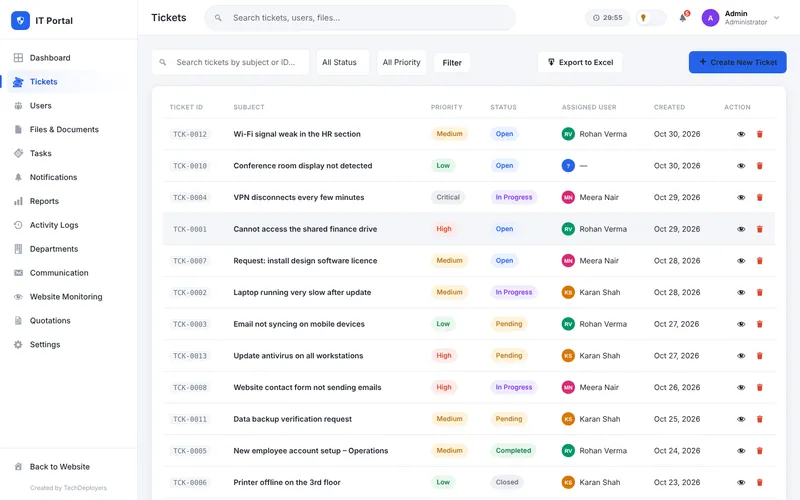The height and width of the screenshot is (500, 800).
Task: Expand the Admin account chevron
Action: point(776,18)
